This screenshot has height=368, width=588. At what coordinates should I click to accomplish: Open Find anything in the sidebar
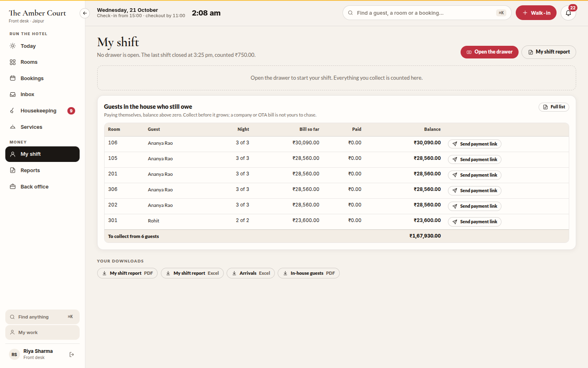click(x=42, y=317)
